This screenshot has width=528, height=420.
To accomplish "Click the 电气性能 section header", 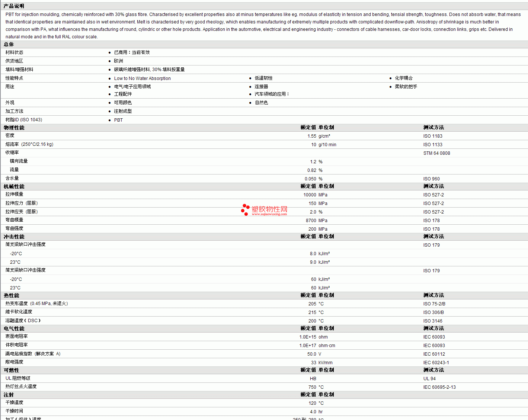I will (x=14, y=328).
